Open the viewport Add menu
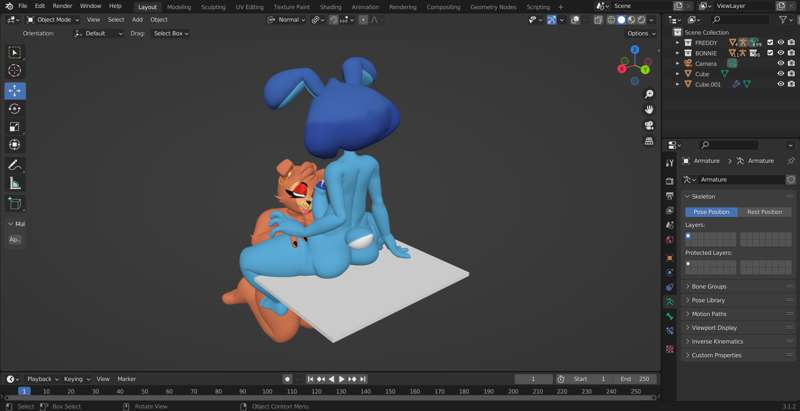Image resolution: width=800 pixels, height=411 pixels. (137, 20)
